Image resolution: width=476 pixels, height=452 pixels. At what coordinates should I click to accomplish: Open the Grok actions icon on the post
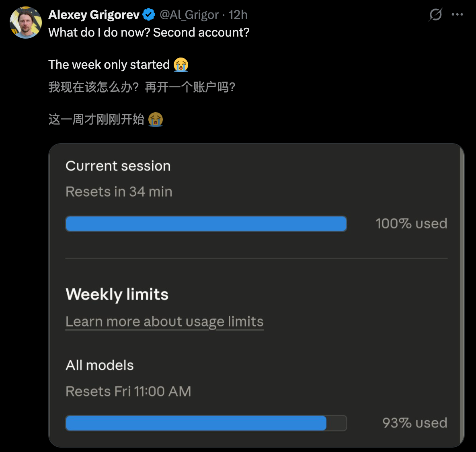coord(435,14)
